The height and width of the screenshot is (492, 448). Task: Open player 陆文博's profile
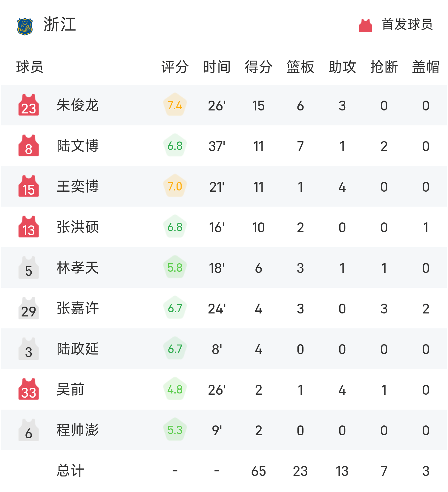[x=78, y=146]
